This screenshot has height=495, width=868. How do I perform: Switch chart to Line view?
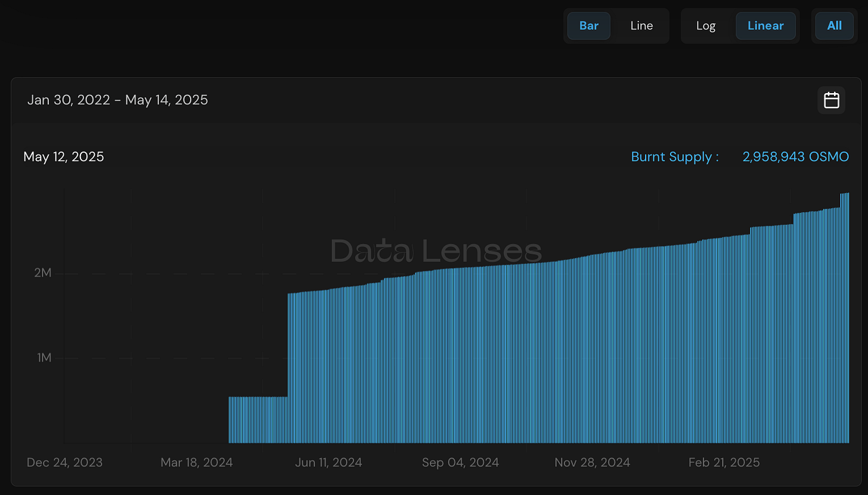pyautogui.click(x=641, y=26)
